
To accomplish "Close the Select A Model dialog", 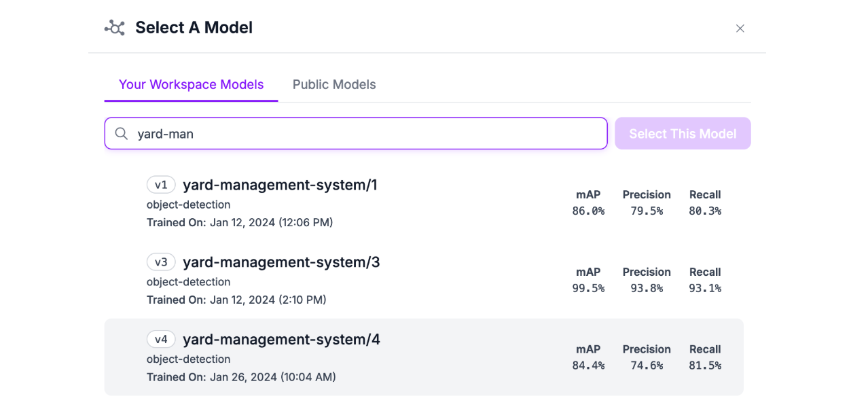I will (x=740, y=29).
